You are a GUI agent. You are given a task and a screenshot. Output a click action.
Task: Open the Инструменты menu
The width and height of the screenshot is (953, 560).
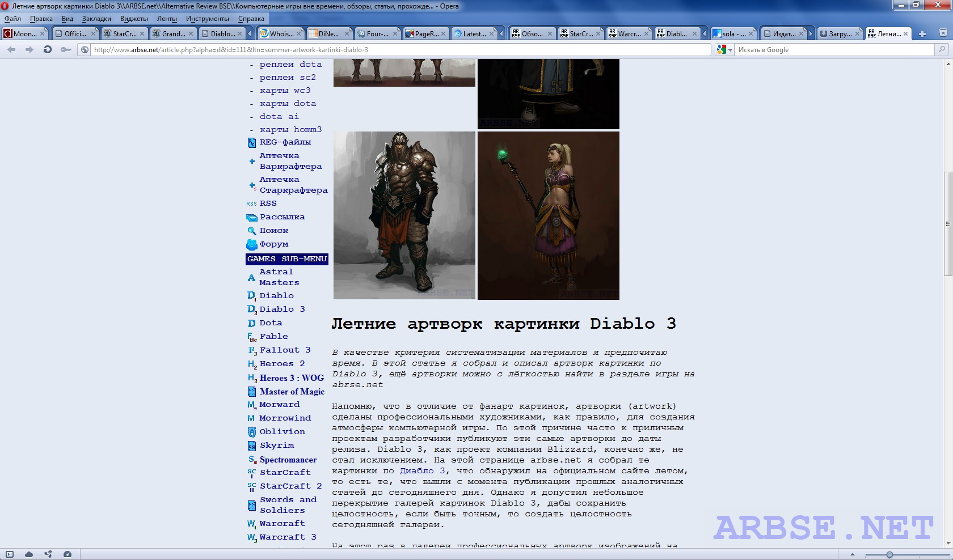coord(208,19)
